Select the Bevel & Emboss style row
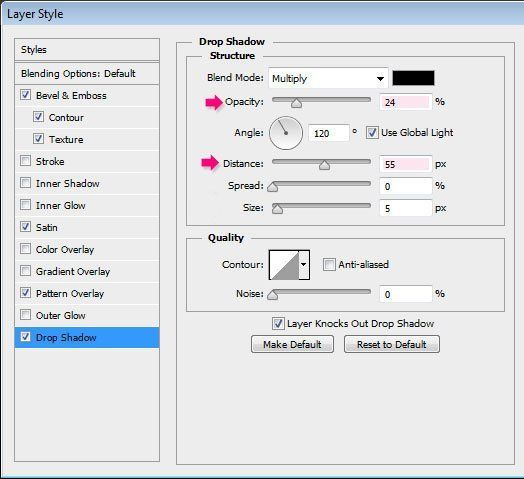This screenshot has width=524, height=479. tap(87, 96)
